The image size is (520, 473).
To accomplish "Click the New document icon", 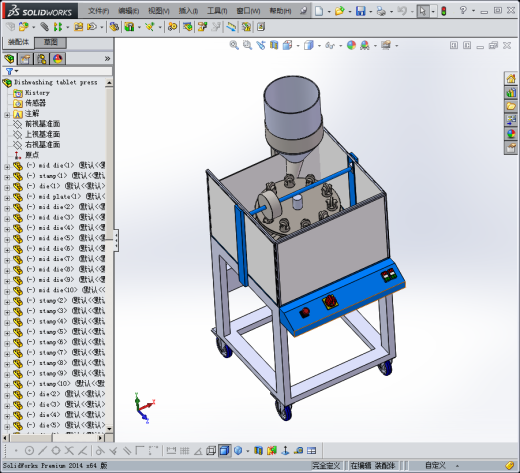I will click(x=319, y=11).
